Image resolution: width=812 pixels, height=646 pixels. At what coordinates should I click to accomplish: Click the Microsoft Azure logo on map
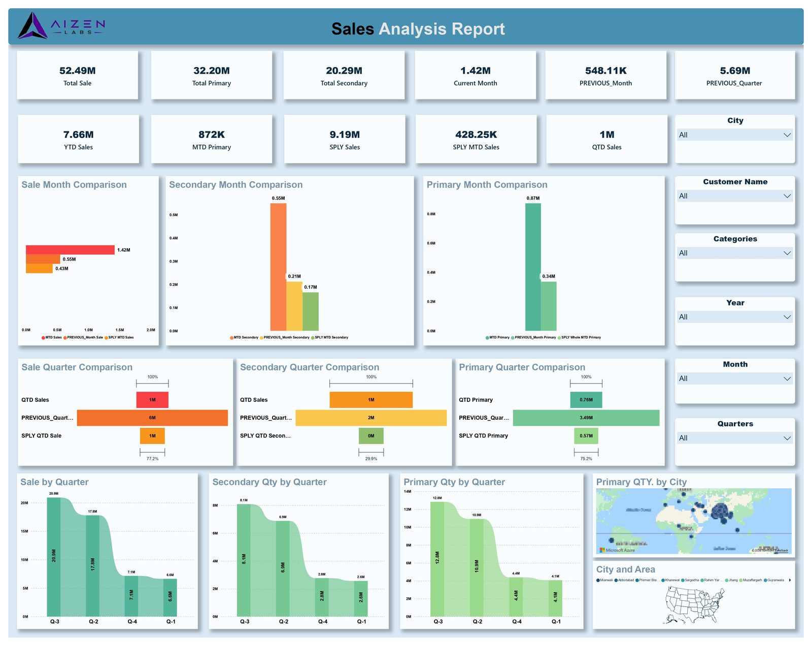[617, 550]
